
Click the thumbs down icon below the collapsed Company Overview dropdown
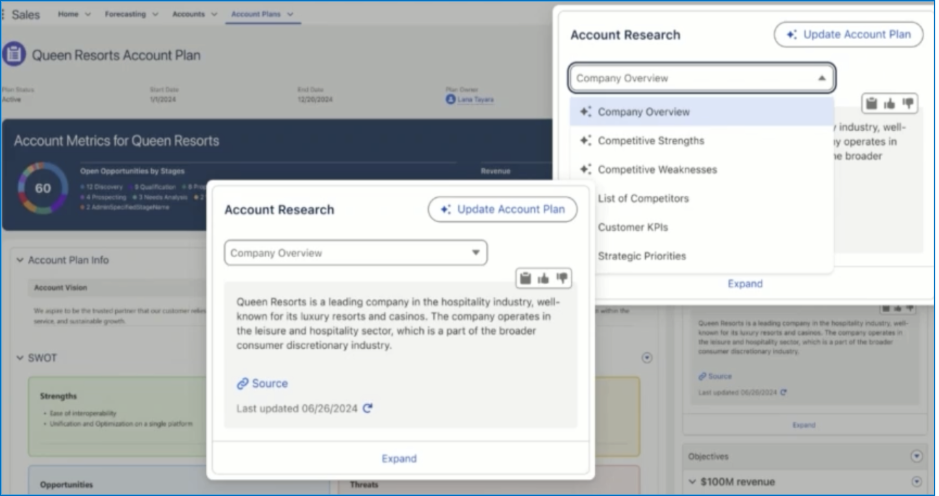(x=562, y=278)
